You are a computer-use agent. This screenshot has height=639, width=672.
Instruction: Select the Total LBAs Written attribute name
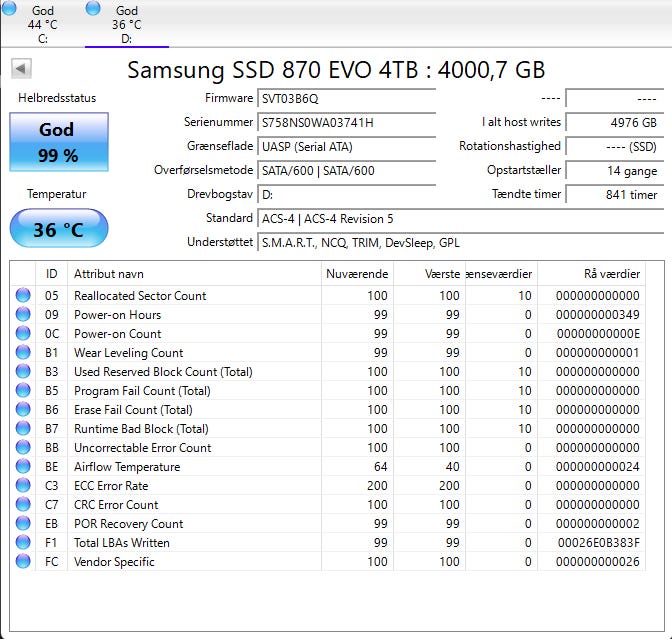(x=122, y=543)
